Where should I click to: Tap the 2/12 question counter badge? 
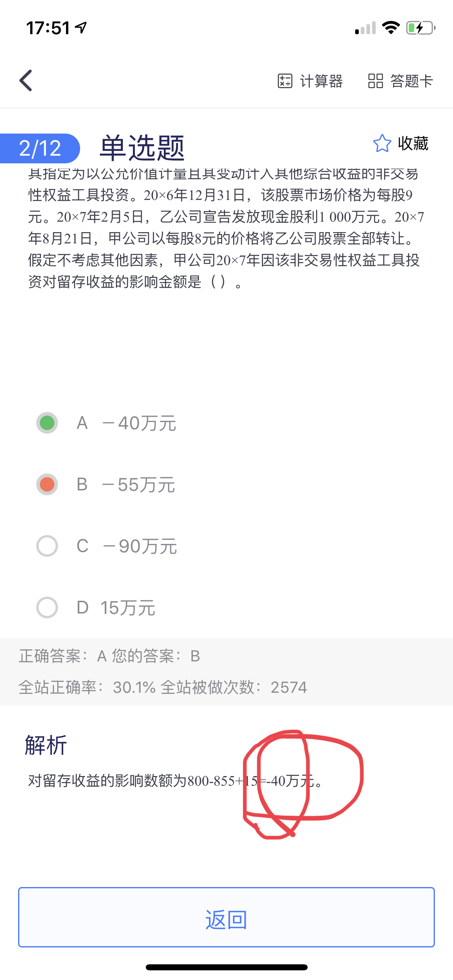(x=40, y=148)
